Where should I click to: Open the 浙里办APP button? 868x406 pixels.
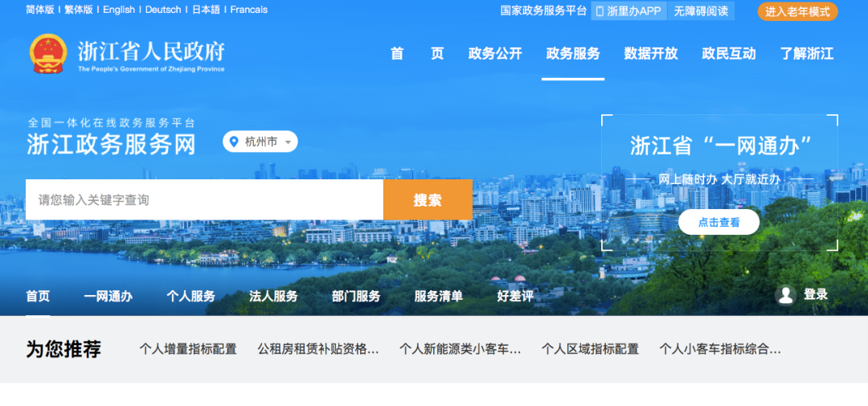pyautogui.click(x=628, y=11)
